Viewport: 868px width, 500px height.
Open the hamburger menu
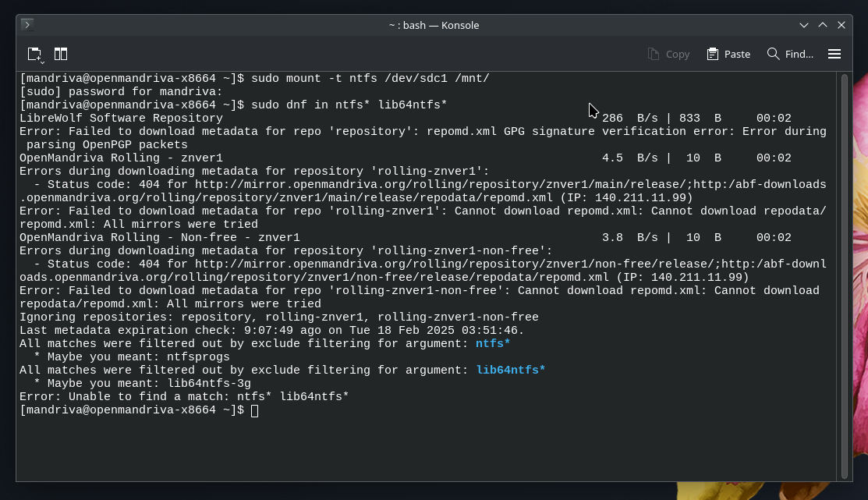(834, 55)
